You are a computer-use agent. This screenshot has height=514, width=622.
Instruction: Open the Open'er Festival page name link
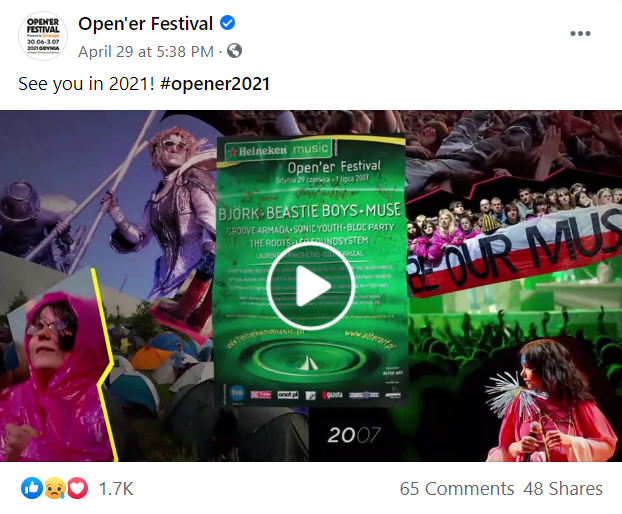coord(146,23)
